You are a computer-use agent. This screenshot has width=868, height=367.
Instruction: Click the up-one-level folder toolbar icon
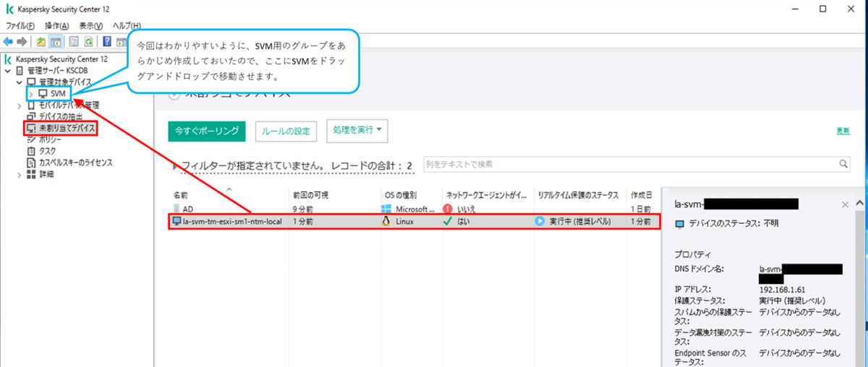[41, 41]
